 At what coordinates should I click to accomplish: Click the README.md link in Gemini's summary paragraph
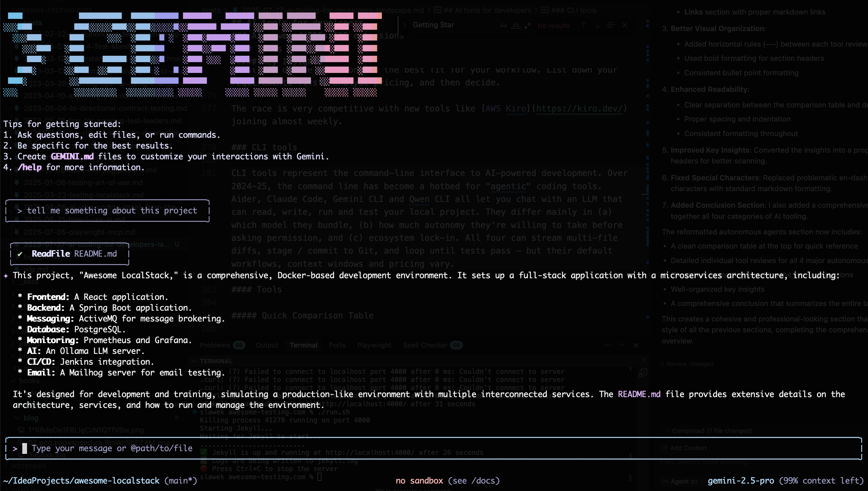tap(639, 394)
